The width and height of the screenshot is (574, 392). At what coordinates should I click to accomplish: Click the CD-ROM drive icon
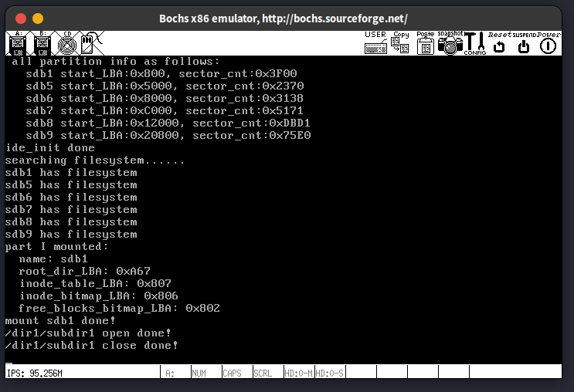pos(67,43)
